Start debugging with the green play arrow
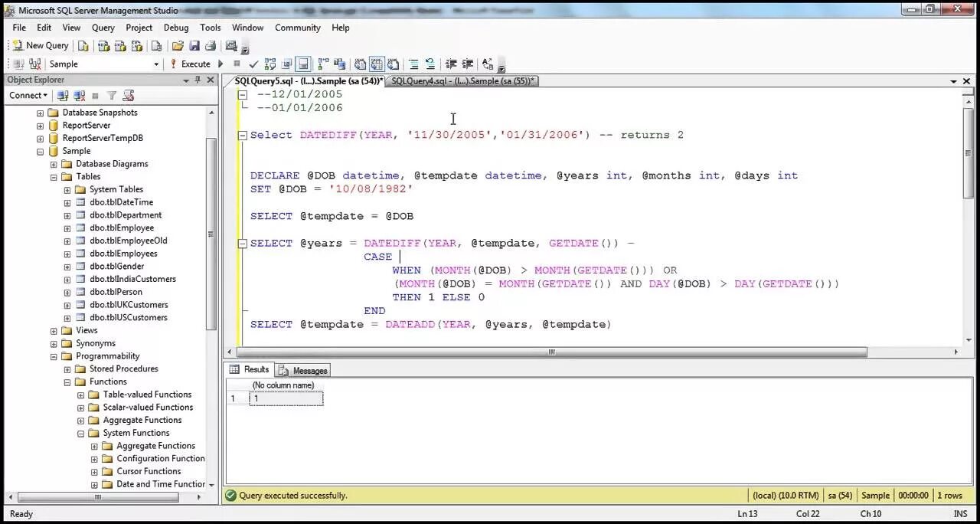 (221, 64)
